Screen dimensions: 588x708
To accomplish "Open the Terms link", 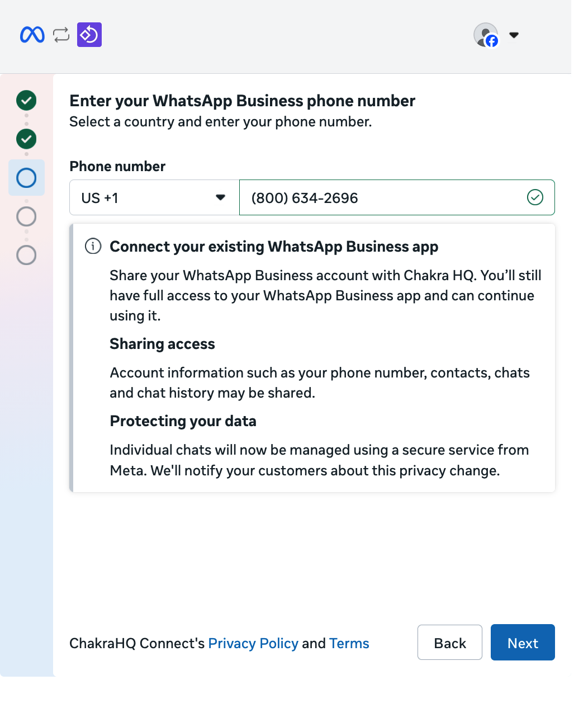I will (349, 643).
